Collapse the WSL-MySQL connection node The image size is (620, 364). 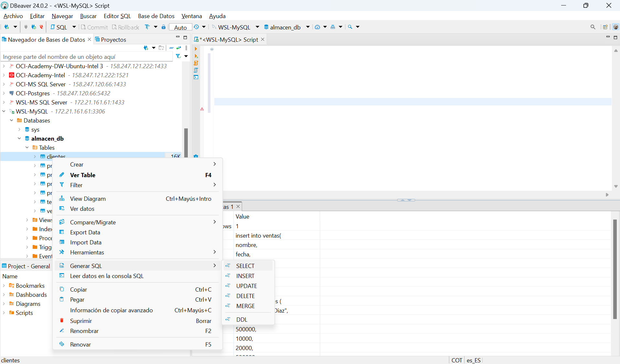click(4, 112)
